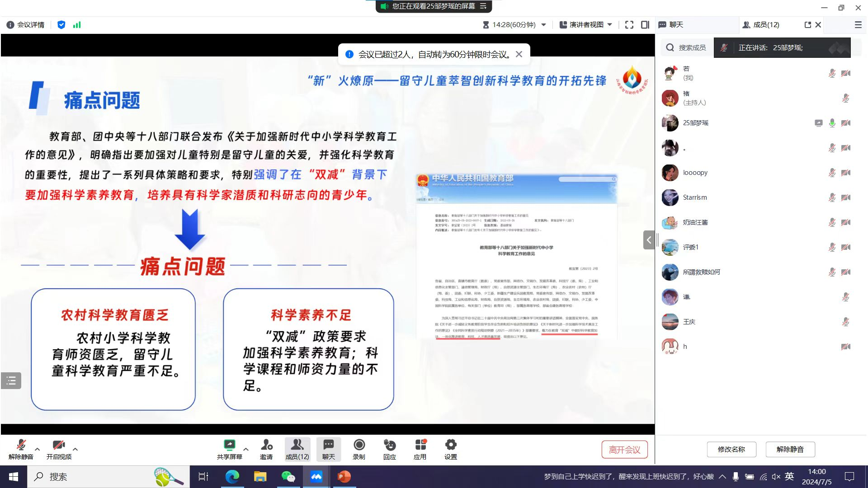Enter full screen view icon
Viewport: 868px width, 488px height.
(629, 25)
